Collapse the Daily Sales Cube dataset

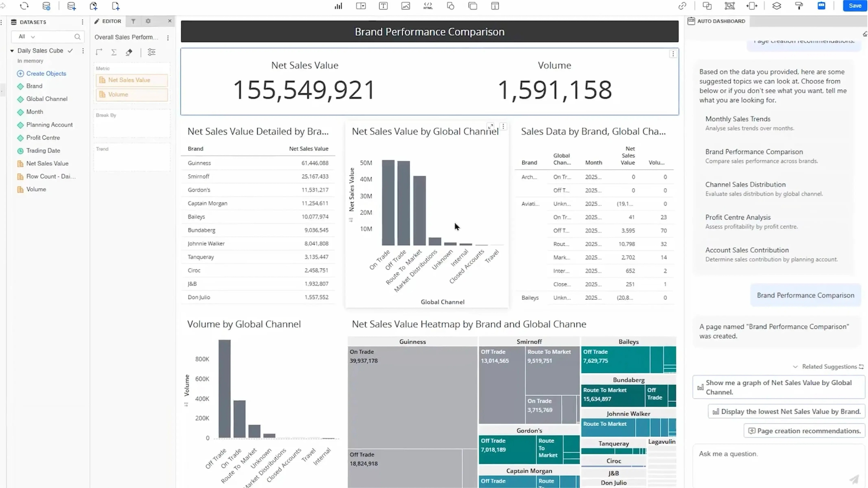[x=12, y=51]
